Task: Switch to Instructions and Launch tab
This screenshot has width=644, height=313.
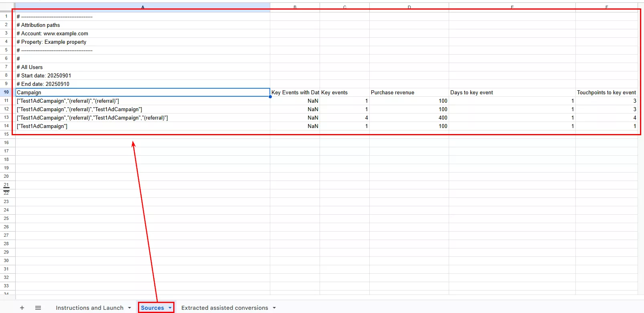Action: [x=89, y=308]
